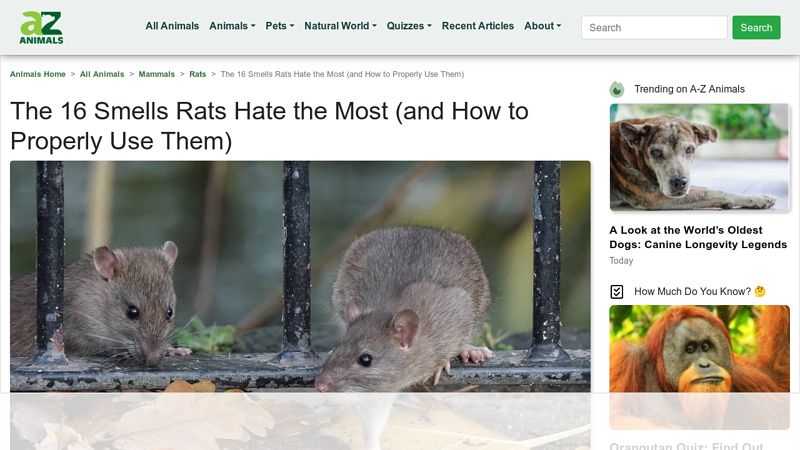Open the old dog article thumbnail
This screenshot has width=800, height=450.
point(699,157)
